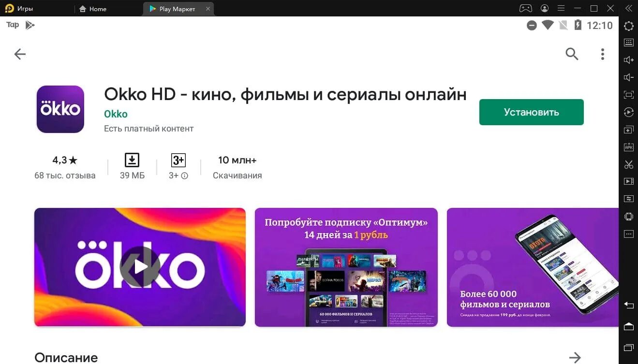Viewport: 638px width, 364px height.
Task: Show more sidebar tools
Action: [x=628, y=234]
